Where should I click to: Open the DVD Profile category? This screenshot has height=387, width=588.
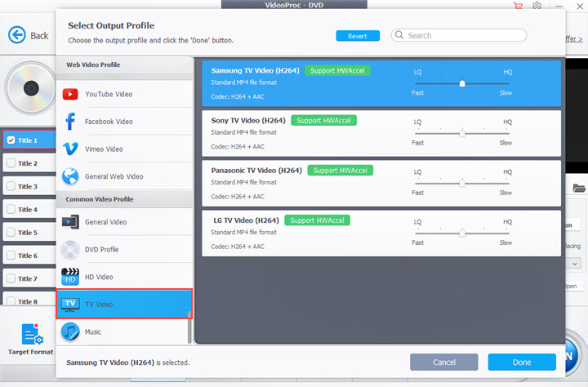click(124, 249)
